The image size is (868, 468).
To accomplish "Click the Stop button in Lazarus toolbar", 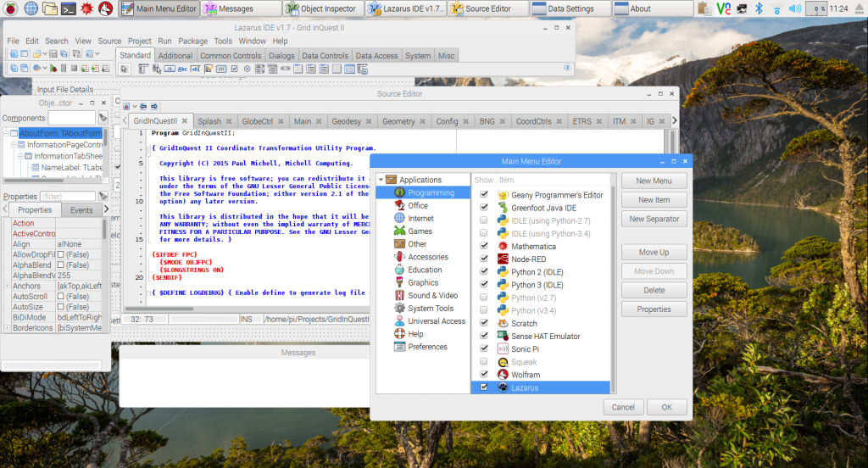I will tap(75, 68).
